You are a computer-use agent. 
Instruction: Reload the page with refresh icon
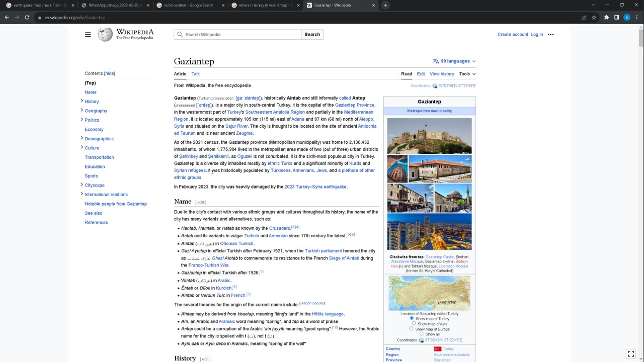pyautogui.click(x=27, y=17)
